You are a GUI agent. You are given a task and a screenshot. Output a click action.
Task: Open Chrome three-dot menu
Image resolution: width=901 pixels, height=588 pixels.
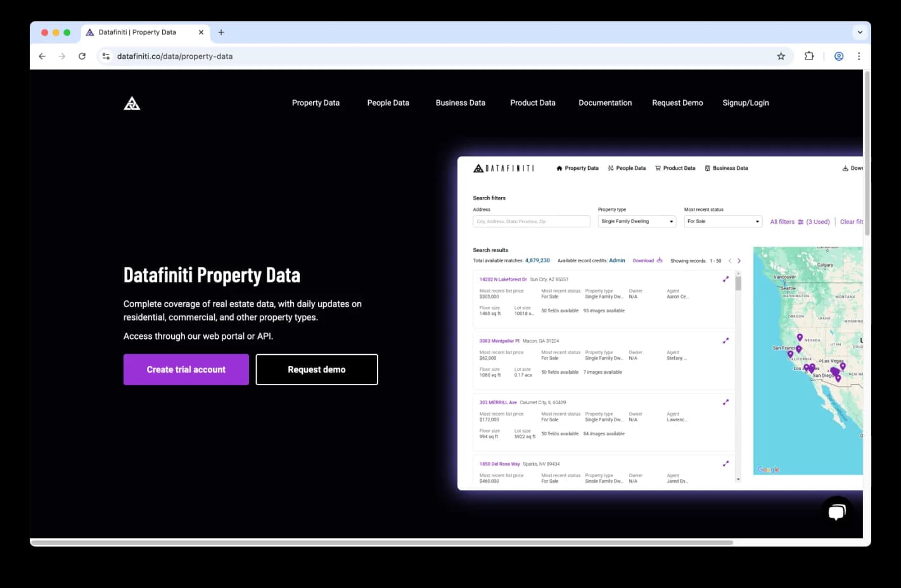pyautogui.click(x=859, y=56)
